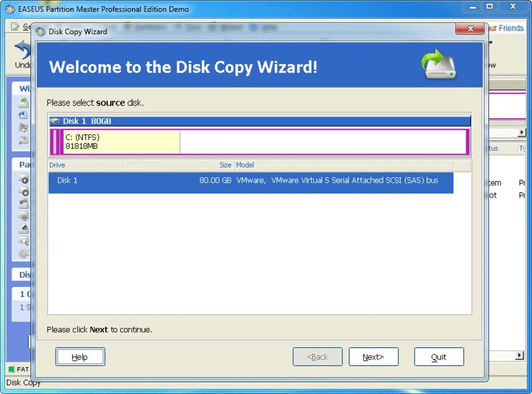Click the drive-with-X delete partition icon
Screen dimensions: 532x394
pos(24,191)
